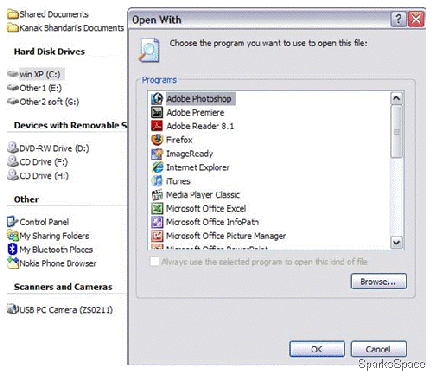
Task: Select the ImageReady program icon
Action: (157, 154)
